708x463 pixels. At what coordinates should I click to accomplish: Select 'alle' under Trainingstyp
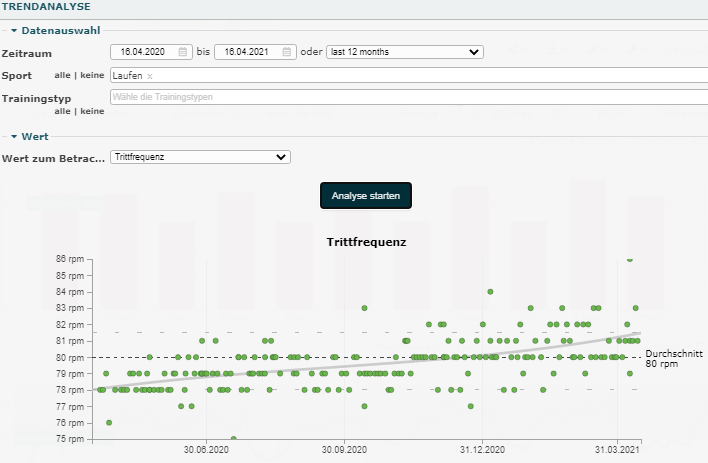[x=62, y=111]
